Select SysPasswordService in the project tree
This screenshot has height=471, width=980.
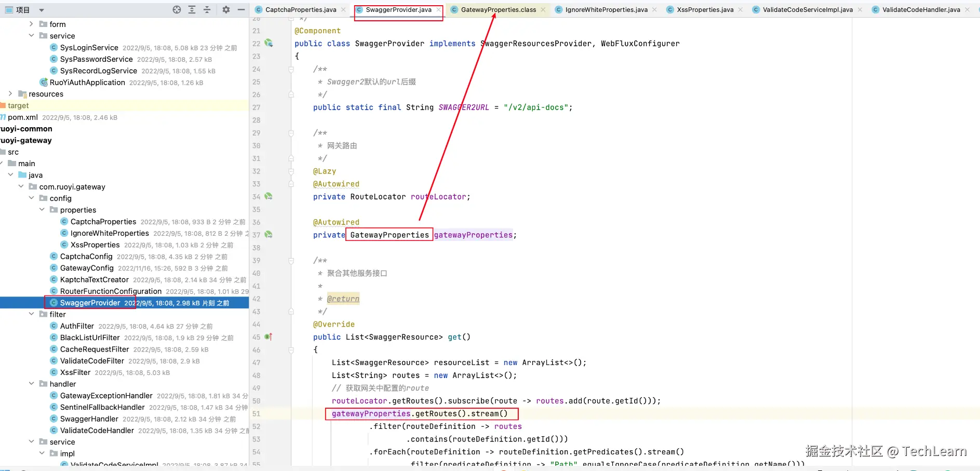(97, 59)
